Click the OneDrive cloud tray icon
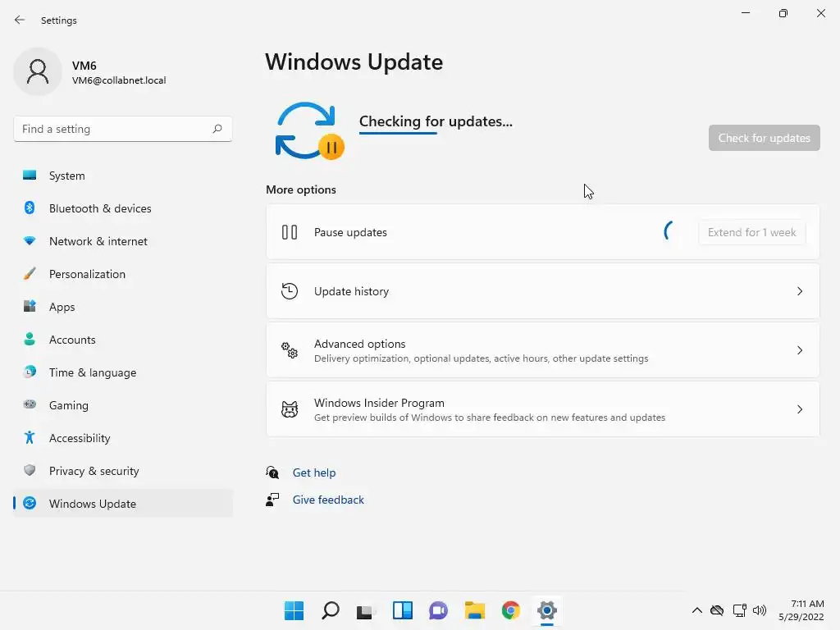This screenshot has width=840, height=630. 717,610
